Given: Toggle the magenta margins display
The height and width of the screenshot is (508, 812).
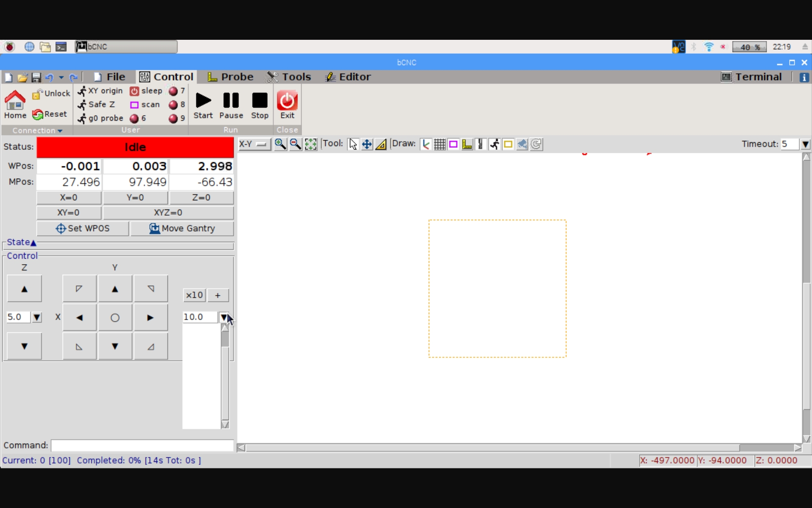Looking at the screenshot, I should (x=453, y=144).
